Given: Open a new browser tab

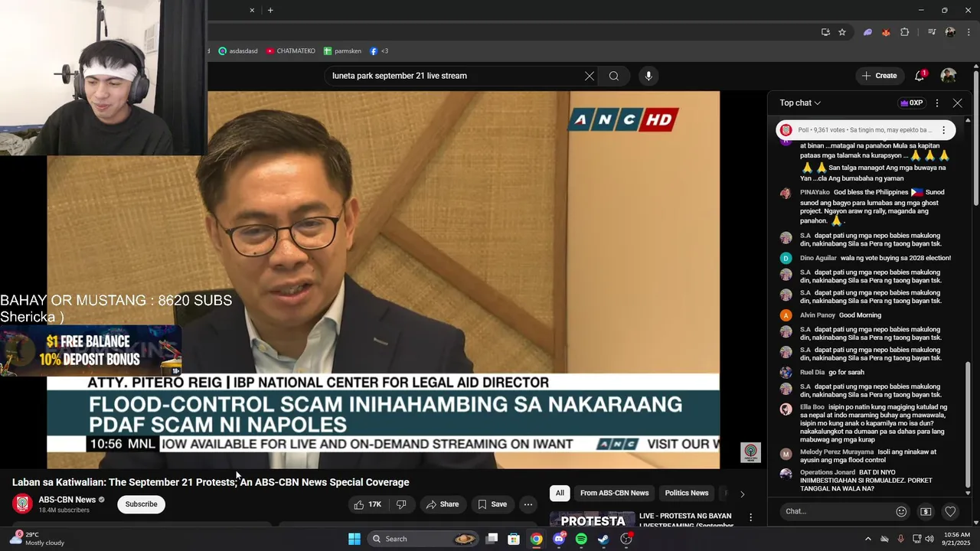Looking at the screenshot, I should pos(270,10).
